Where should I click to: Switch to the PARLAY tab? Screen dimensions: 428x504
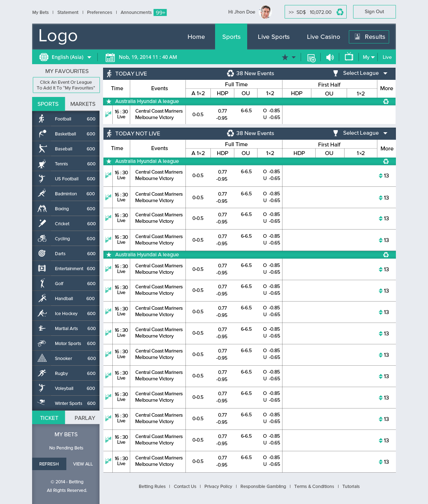(x=85, y=418)
